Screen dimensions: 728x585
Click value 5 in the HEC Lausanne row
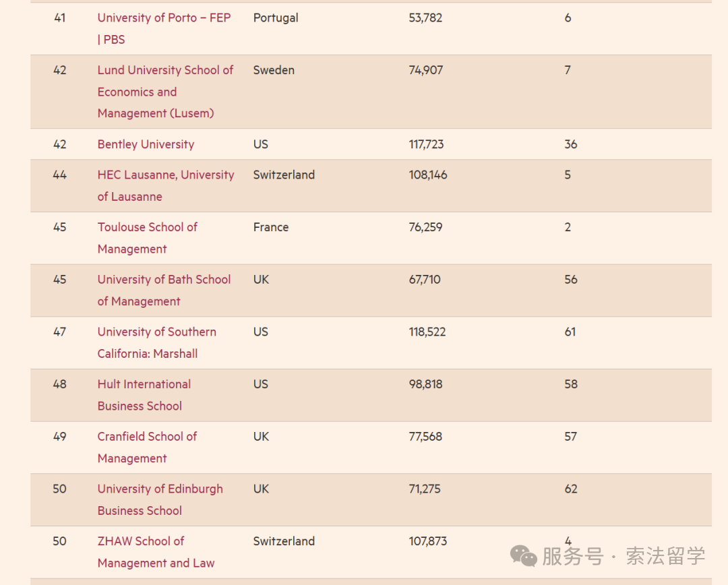(568, 175)
